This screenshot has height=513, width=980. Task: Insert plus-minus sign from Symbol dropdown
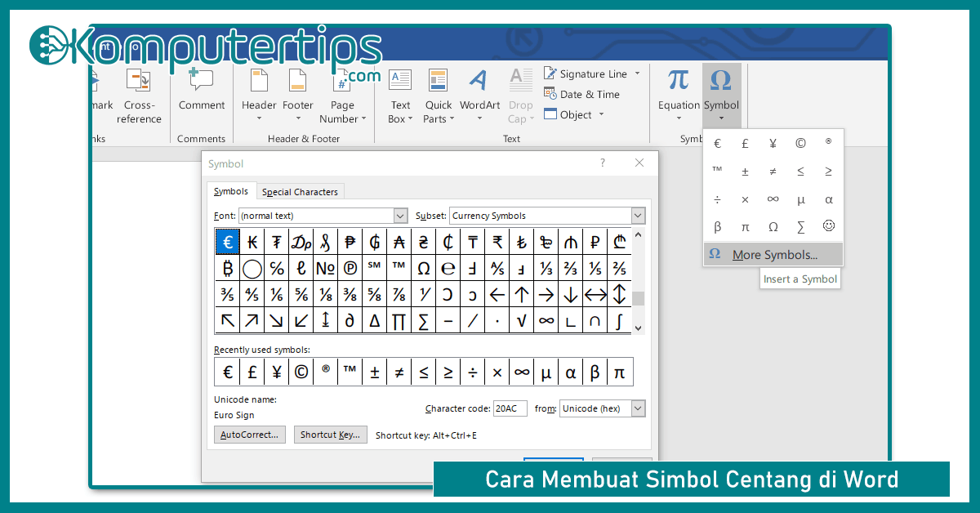[x=745, y=172]
